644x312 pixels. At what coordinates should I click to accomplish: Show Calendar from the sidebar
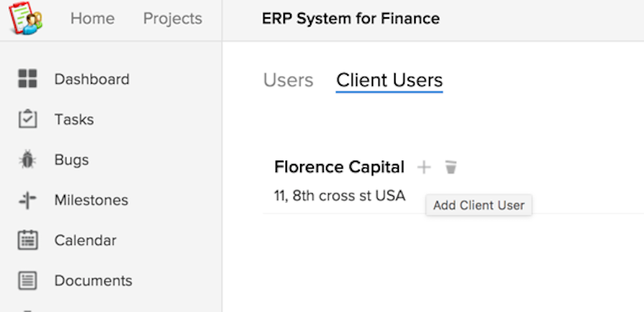[x=85, y=240]
